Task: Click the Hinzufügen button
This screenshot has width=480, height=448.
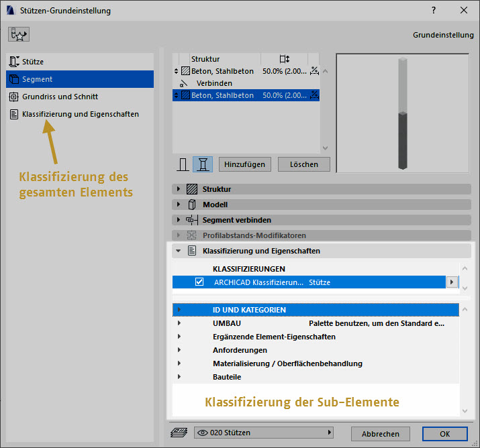Action: (x=244, y=164)
